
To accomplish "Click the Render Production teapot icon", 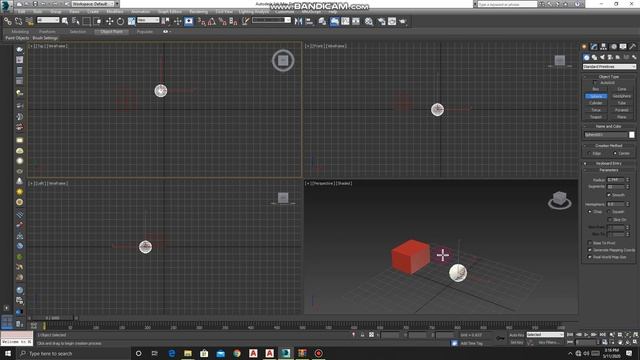I will coord(403,21).
